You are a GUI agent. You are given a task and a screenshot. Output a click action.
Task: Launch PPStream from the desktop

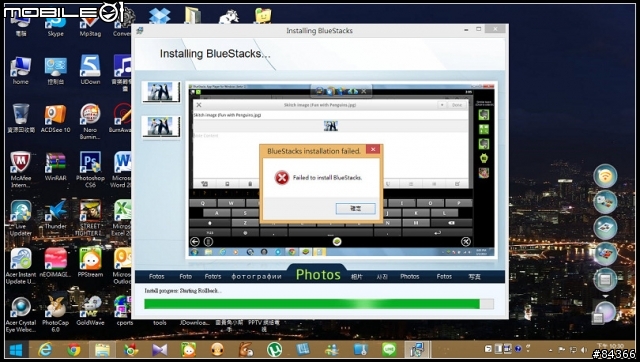point(90,263)
